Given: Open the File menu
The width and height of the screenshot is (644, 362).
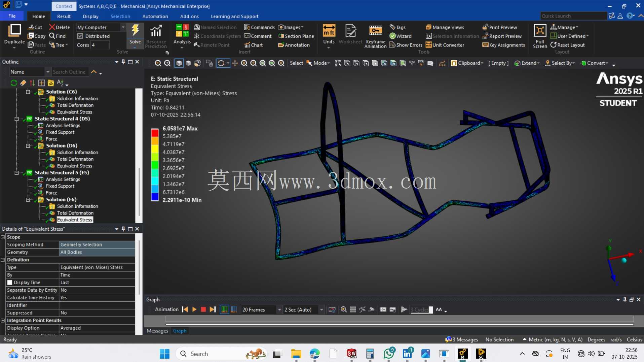Looking at the screenshot, I should 12,16.
